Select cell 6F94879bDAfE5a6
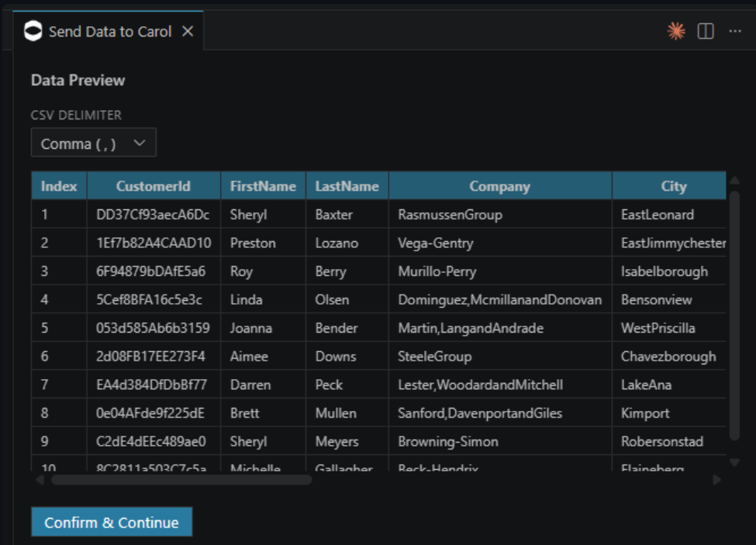 pos(154,271)
